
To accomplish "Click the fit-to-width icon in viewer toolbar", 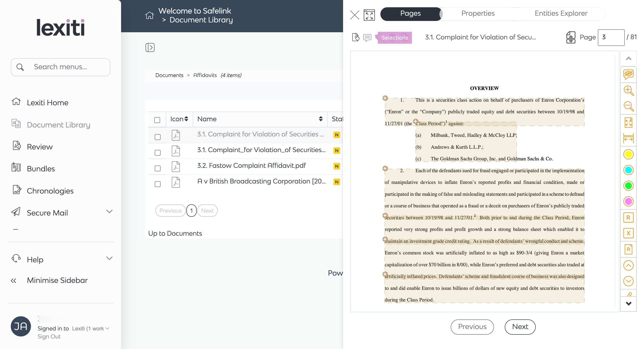I will click(628, 138).
